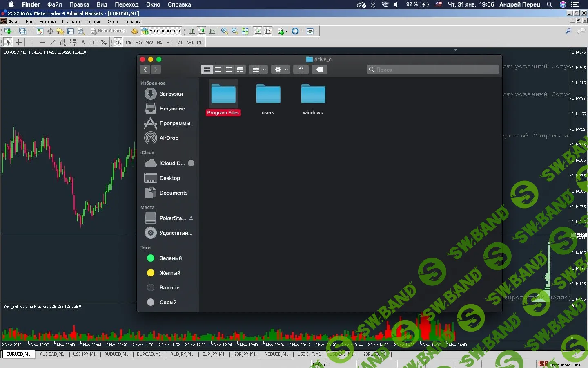Open Загрузки in the Finder sidebar

click(171, 94)
